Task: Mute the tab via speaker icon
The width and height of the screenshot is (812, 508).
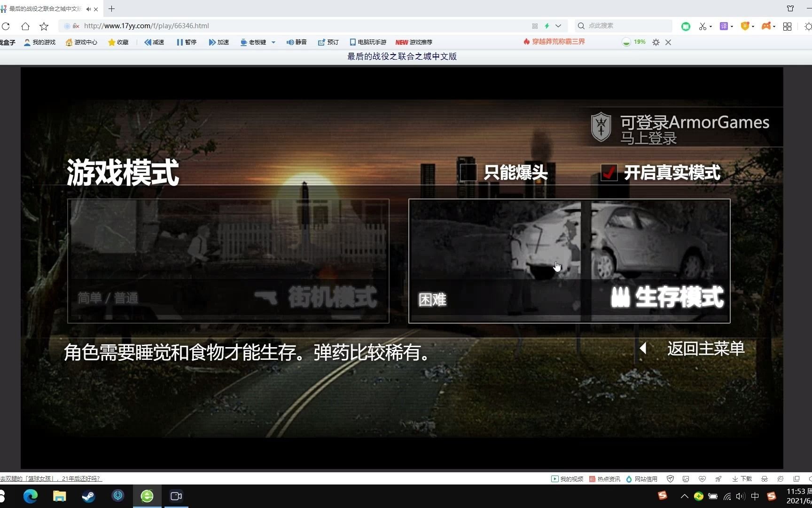Action: click(x=88, y=9)
